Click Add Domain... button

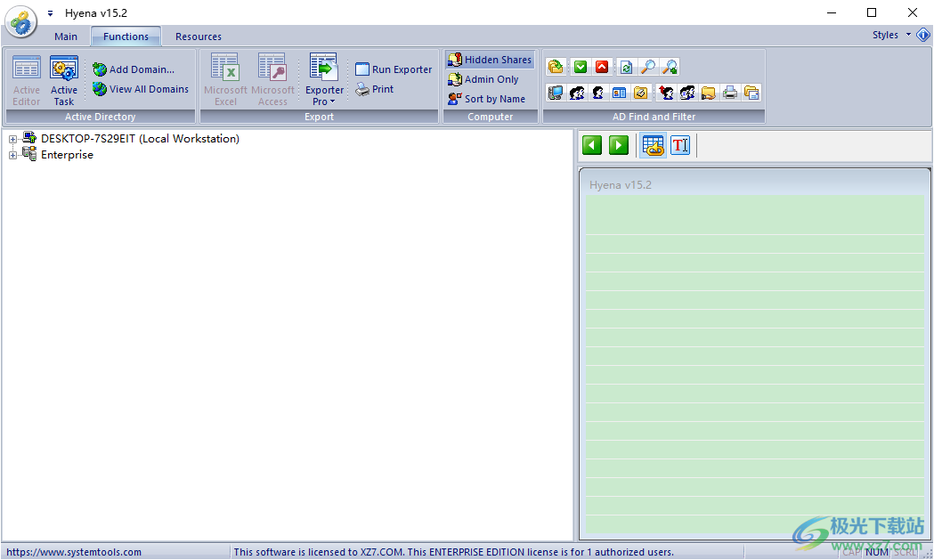134,69
